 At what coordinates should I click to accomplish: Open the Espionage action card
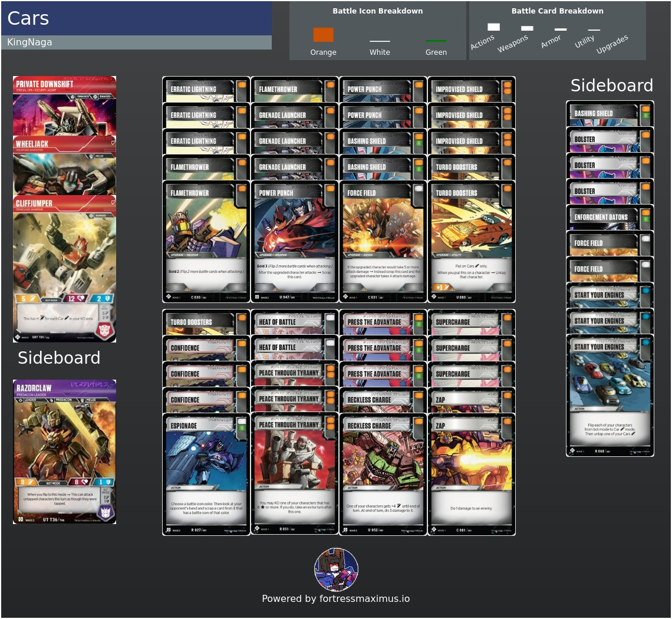[206, 475]
